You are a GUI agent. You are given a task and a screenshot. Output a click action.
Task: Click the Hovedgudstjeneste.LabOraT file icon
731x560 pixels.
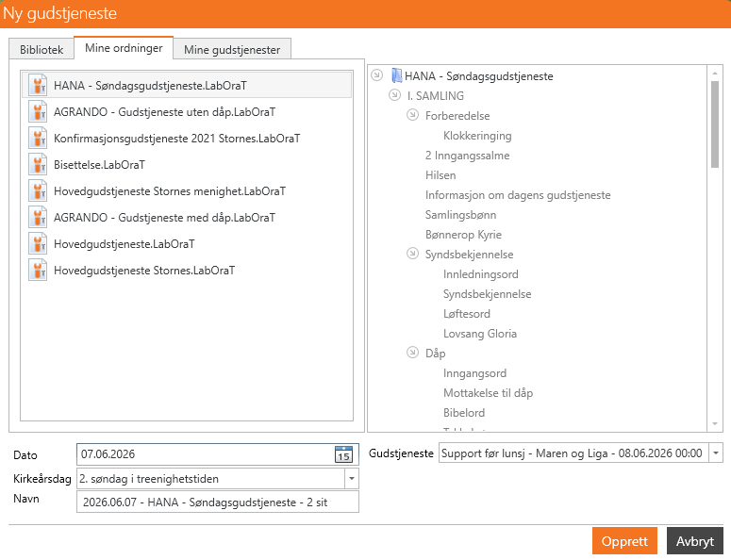tap(38, 243)
